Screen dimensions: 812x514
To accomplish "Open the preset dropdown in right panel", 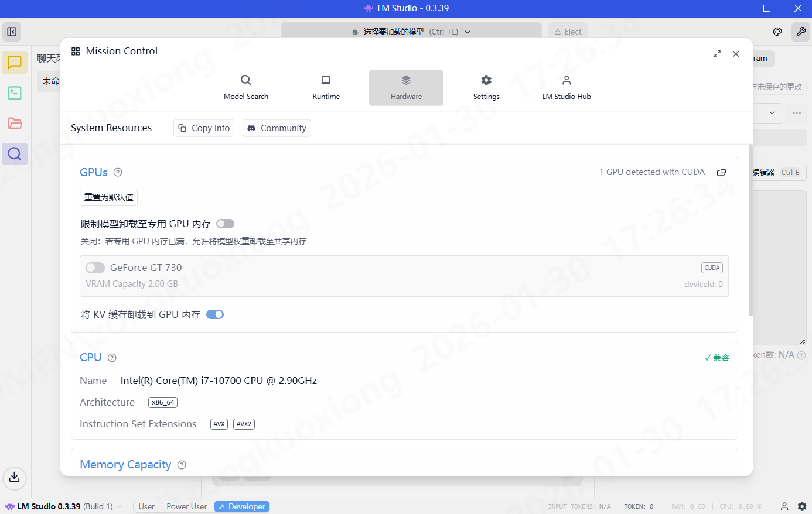I will [x=772, y=113].
